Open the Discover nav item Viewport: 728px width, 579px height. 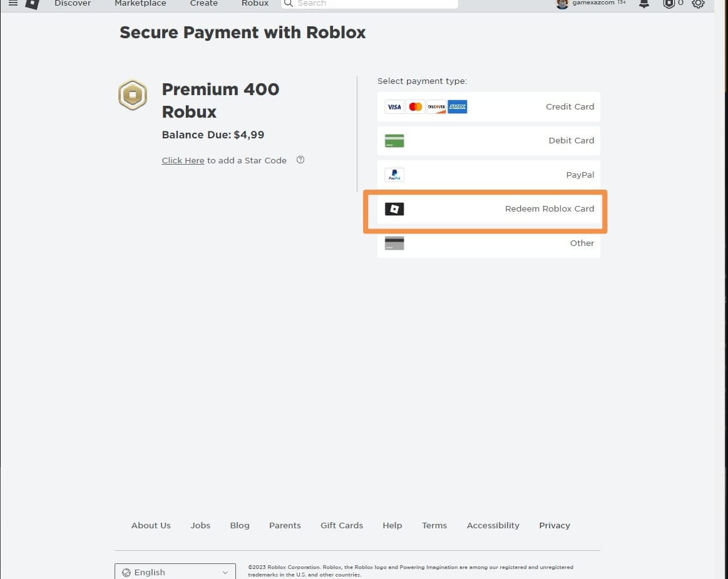(x=73, y=3)
